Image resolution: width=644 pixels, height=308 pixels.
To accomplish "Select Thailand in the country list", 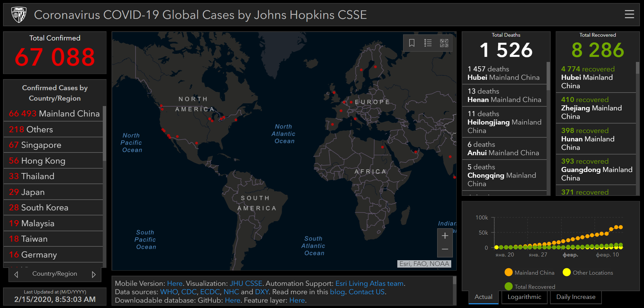I will tap(53, 176).
